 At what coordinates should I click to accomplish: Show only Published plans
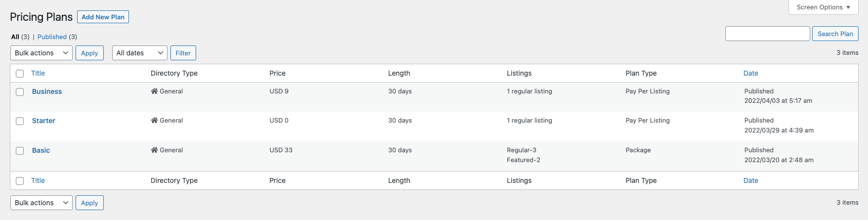coord(52,37)
